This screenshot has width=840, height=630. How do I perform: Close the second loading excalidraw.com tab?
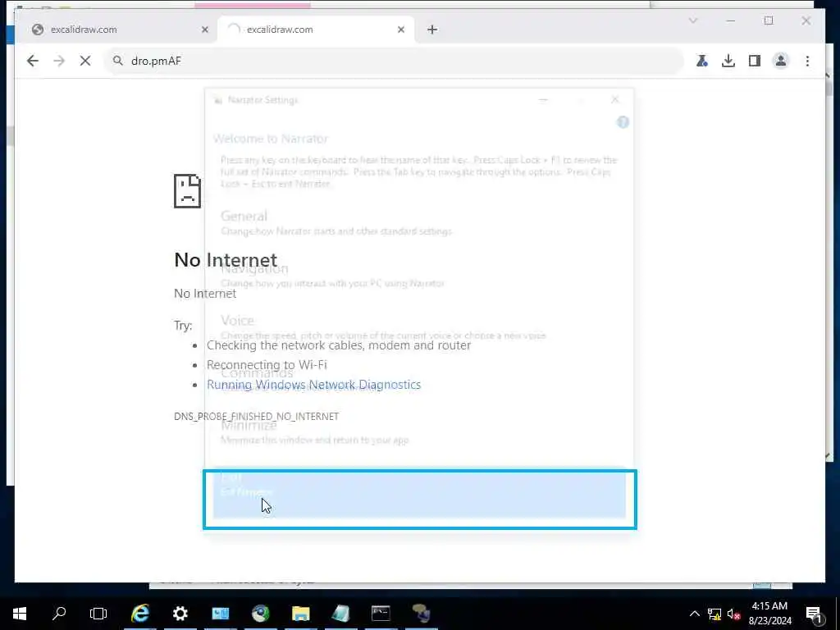click(400, 30)
